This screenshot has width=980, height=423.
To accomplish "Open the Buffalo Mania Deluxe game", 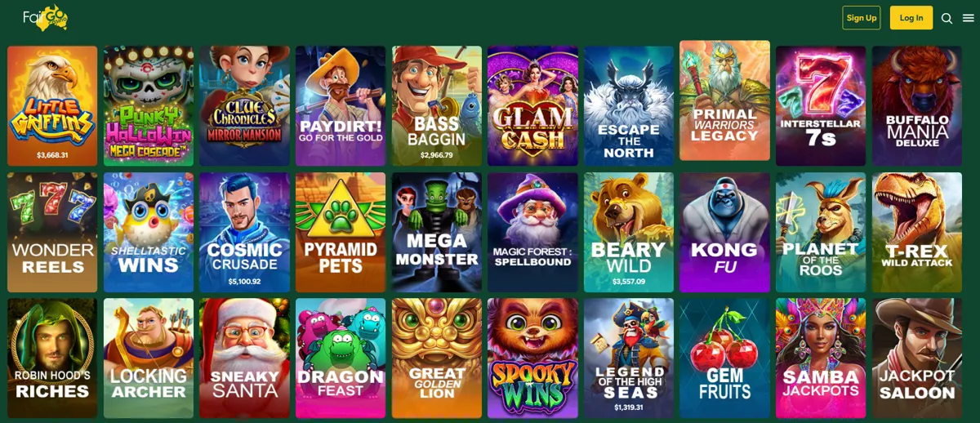I will (917, 106).
